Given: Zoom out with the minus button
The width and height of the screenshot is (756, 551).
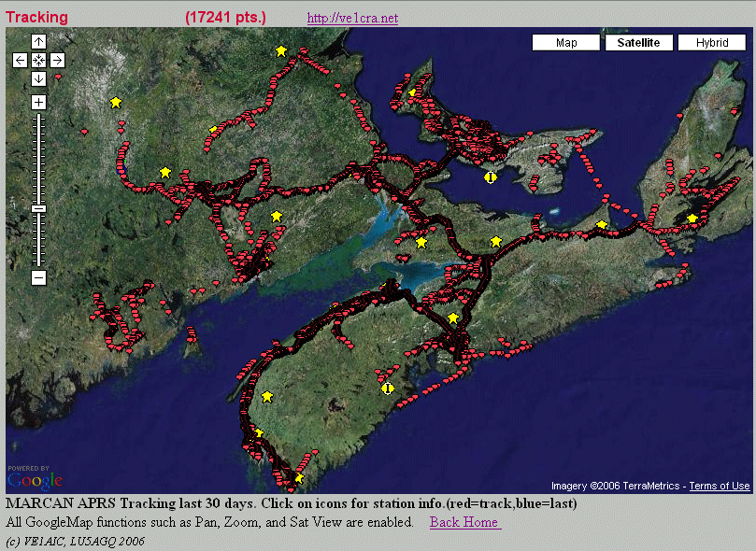Looking at the screenshot, I should tap(38, 277).
